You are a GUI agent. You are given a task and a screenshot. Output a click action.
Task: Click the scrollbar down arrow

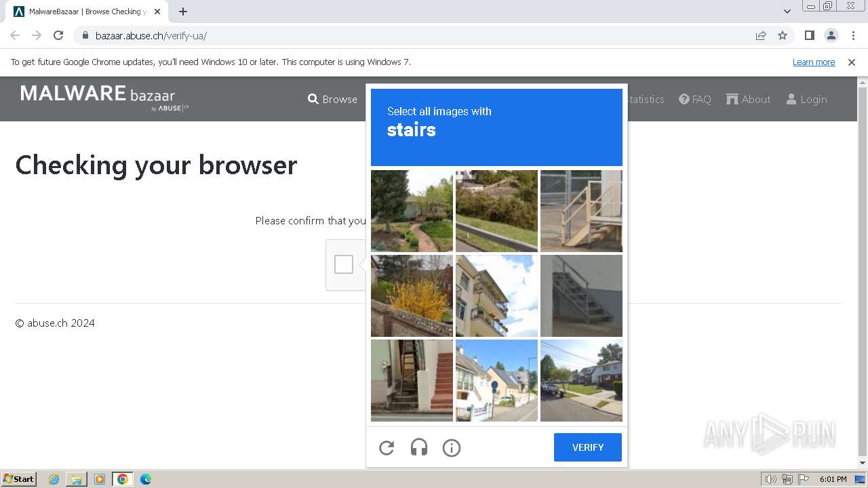point(863,463)
